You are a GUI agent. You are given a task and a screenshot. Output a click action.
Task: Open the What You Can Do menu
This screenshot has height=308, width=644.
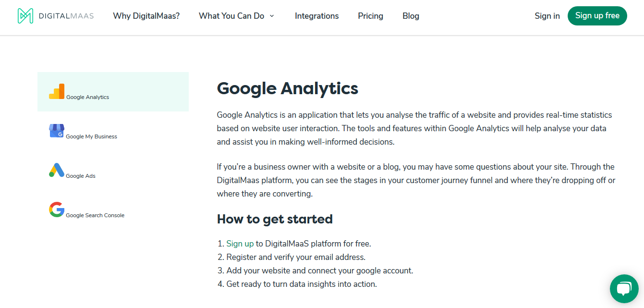231,16
